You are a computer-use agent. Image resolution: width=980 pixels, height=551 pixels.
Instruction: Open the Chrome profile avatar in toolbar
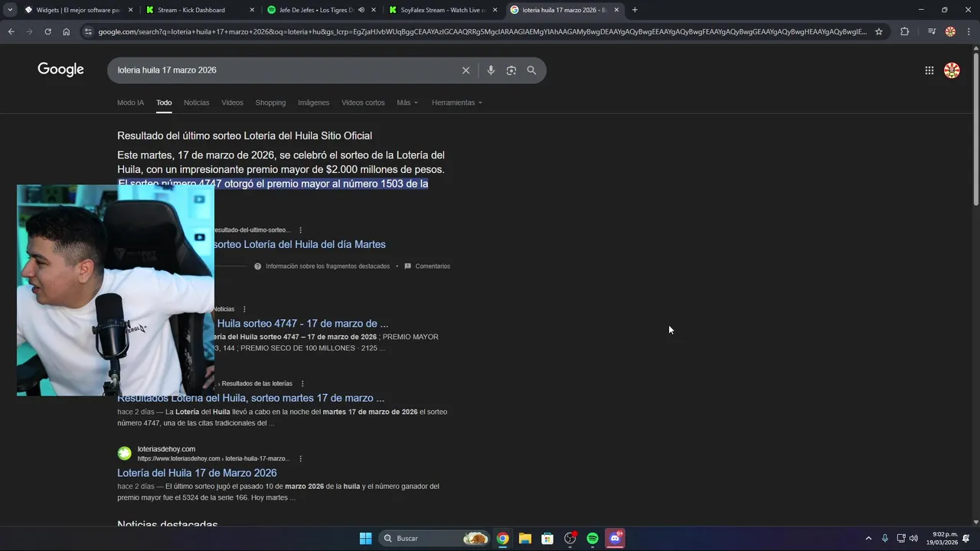950,31
